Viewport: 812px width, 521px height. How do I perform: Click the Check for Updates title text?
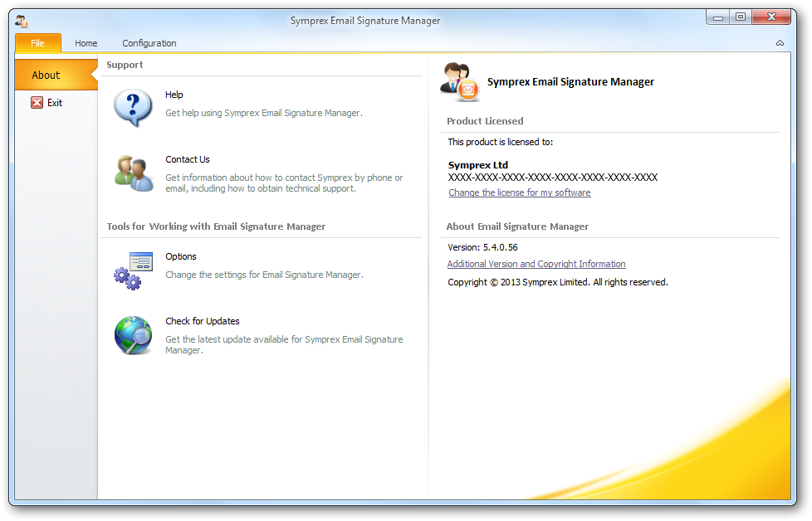[203, 321]
